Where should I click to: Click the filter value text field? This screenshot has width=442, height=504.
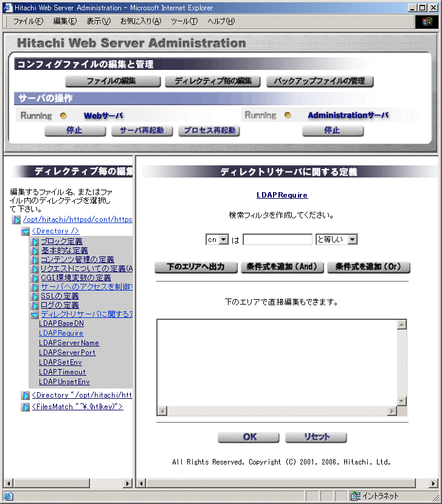tap(277, 240)
